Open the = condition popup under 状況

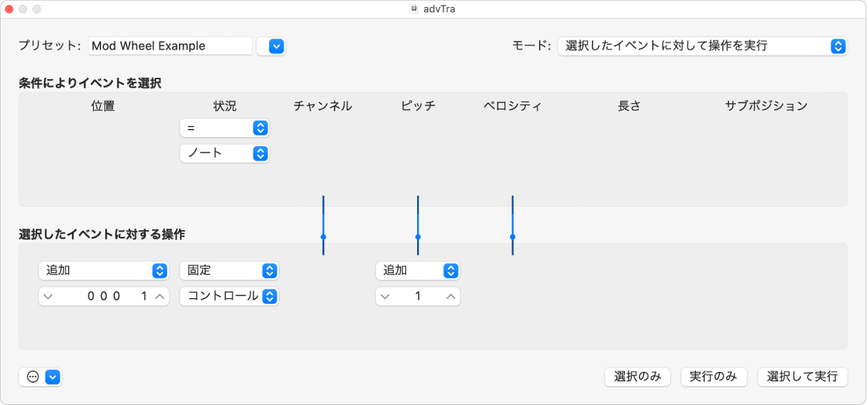coord(224,127)
